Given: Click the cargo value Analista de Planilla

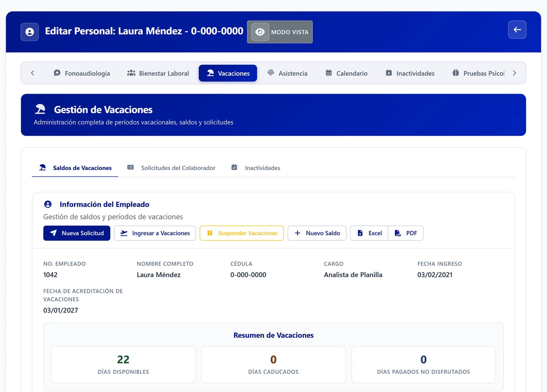Looking at the screenshot, I should pyautogui.click(x=353, y=275).
